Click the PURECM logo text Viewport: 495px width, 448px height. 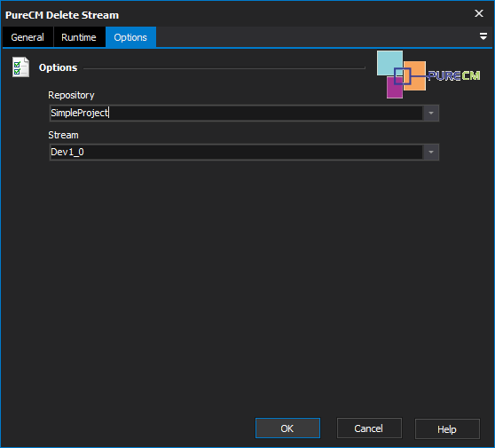point(453,75)
